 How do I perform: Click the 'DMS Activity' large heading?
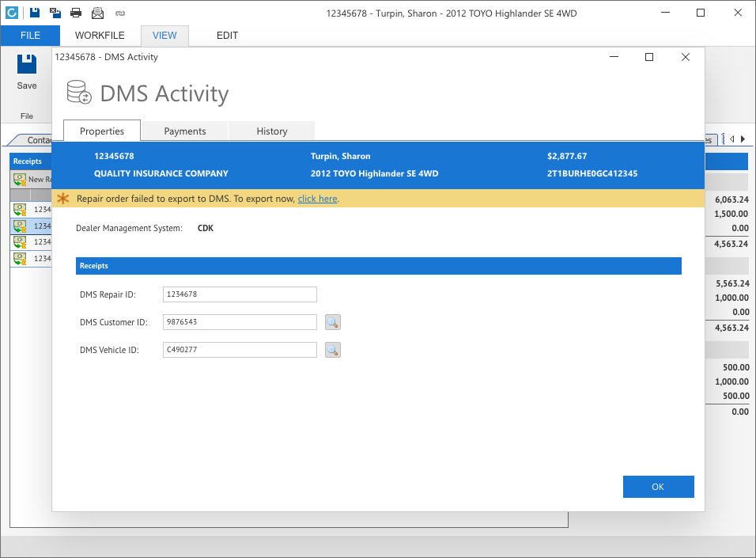point(164,93)
